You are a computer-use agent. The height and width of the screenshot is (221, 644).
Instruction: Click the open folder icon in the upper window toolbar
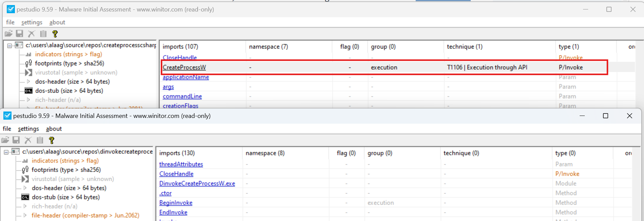click(x=8, y=34)
